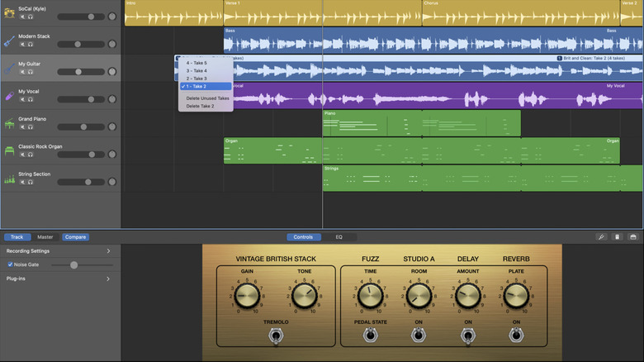
Task: Switch to the Master tab
Action: [x=45, y=237]
